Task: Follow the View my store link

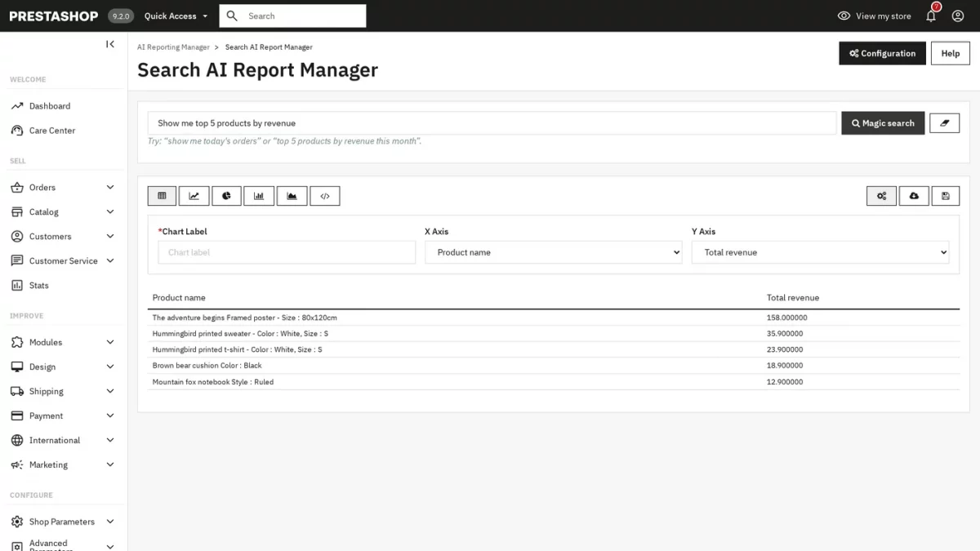Action: pyautogui.click(x=883, y=16)
